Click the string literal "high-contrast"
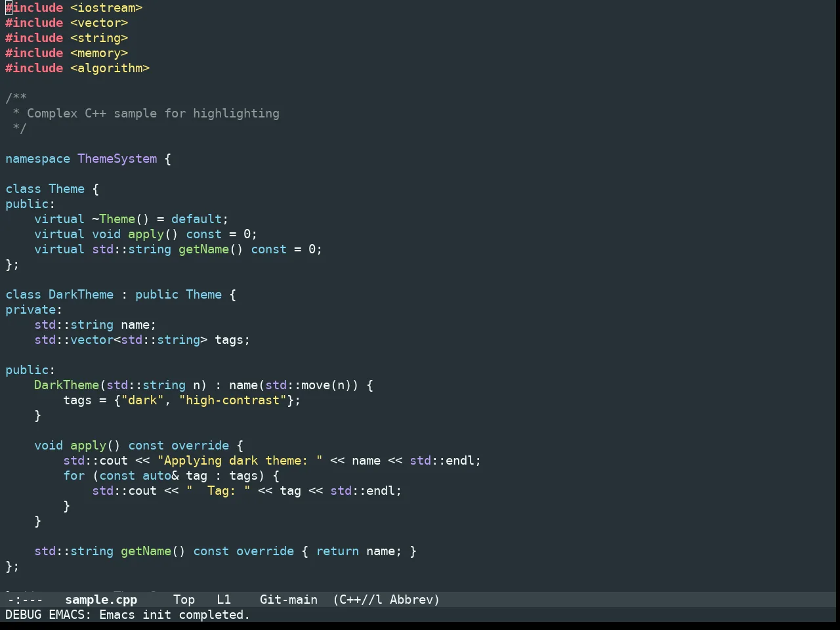 click(232, 400)
